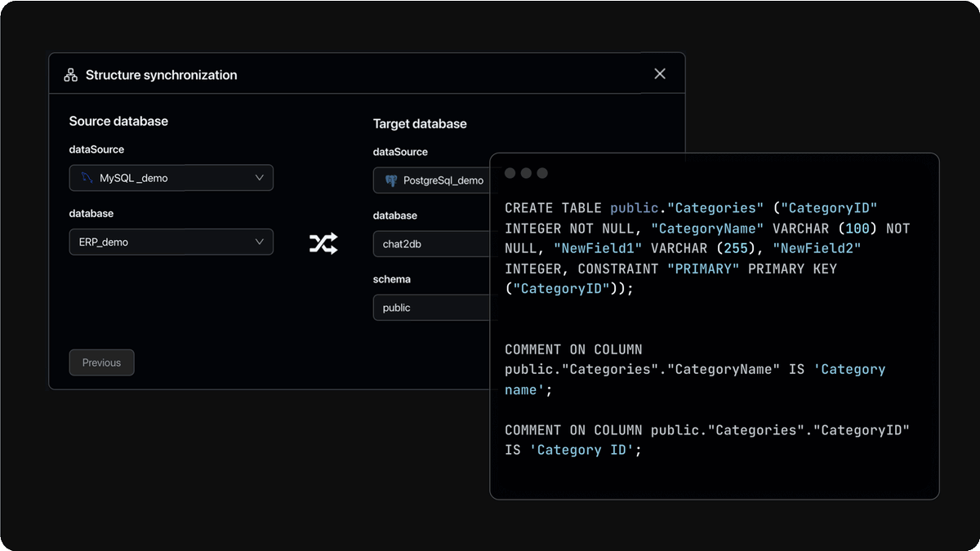This screenshot has height=551, width=980.
Task: Click the second dot in code window
Action: (526, 173)
